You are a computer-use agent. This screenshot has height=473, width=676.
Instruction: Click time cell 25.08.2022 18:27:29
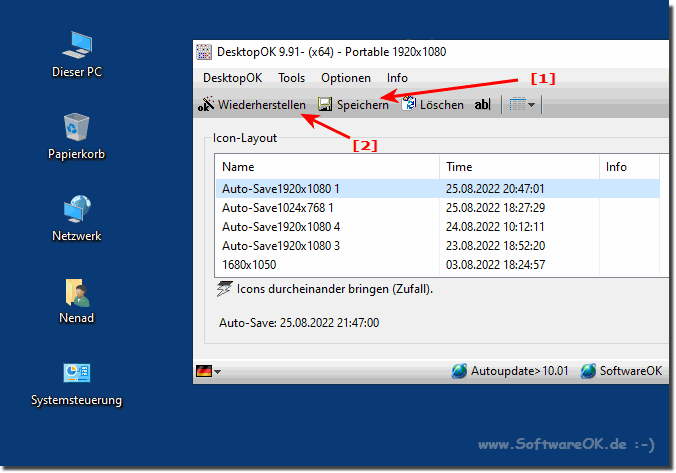(x=495, y=207)
